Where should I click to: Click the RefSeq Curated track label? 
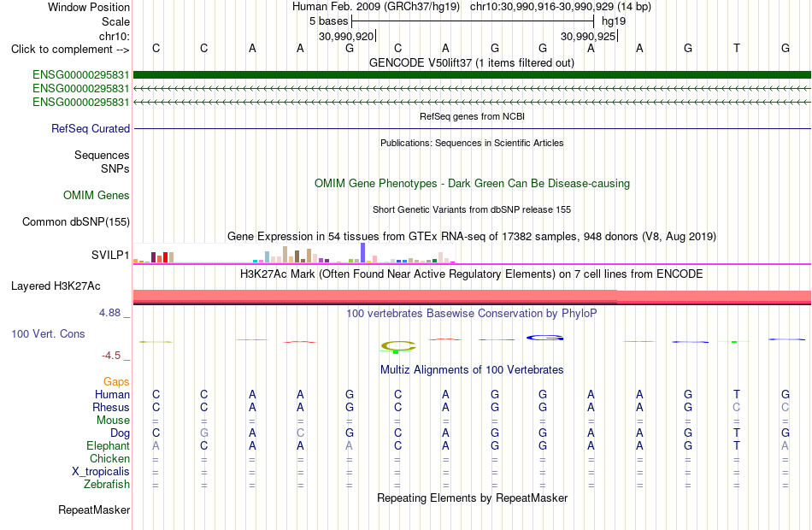(90, 128)
